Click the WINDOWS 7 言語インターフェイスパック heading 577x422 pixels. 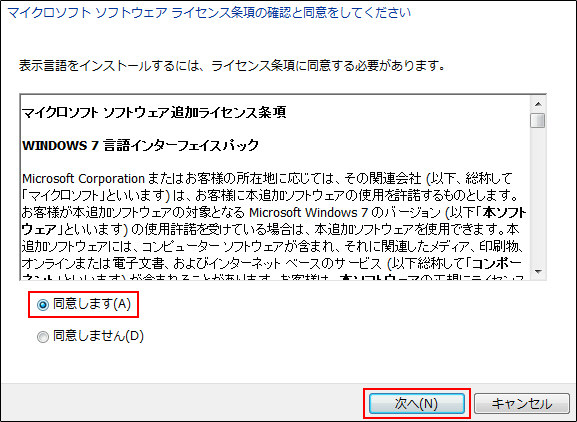coord(140,145)
